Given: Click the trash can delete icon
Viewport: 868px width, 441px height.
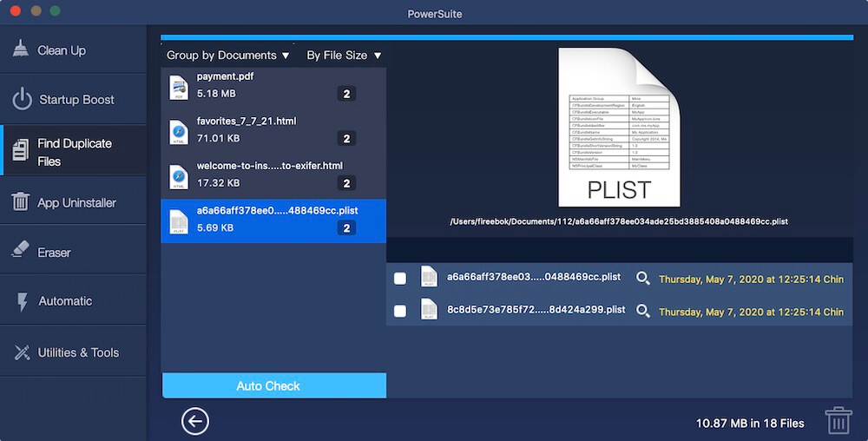Looking at the screenshot, I should 838,420.
